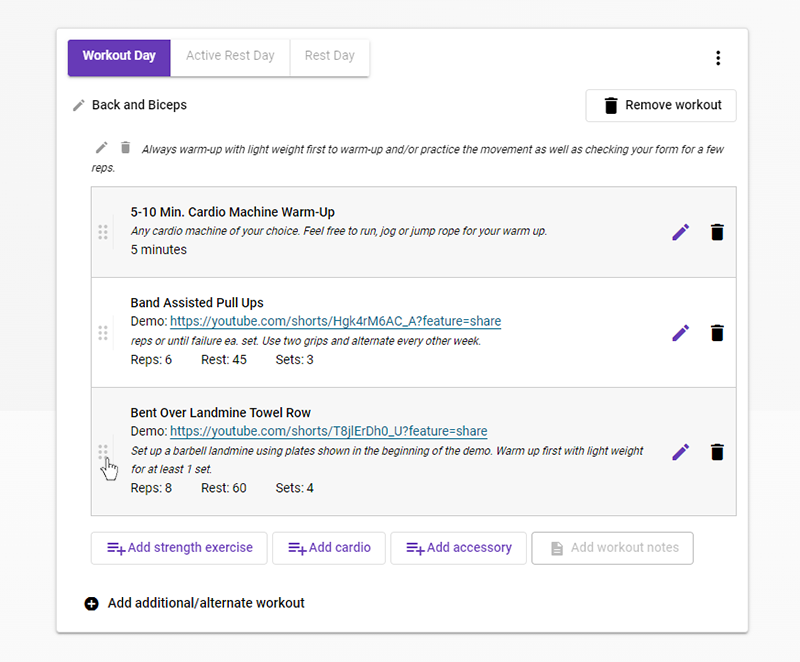Delete the warm-up workout note
The width and height of the screenshot is (800, 662).
[x=125, y=148]
